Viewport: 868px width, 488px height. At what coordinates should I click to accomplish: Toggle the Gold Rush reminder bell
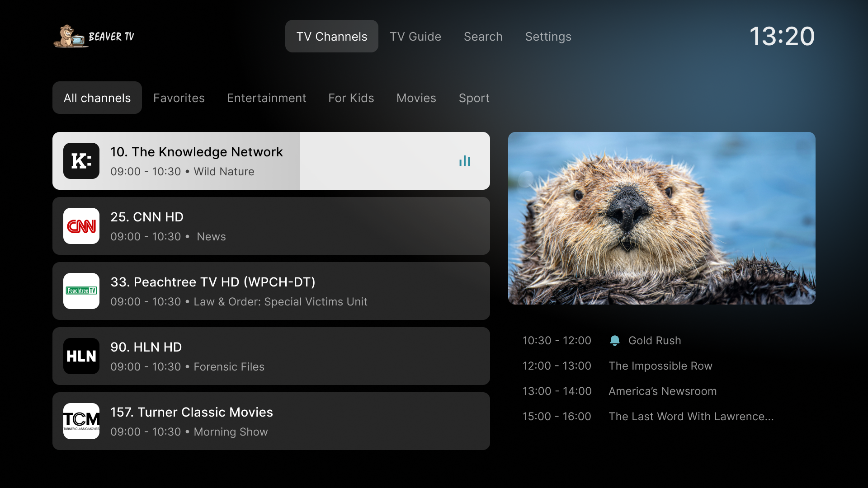(614, 341)
